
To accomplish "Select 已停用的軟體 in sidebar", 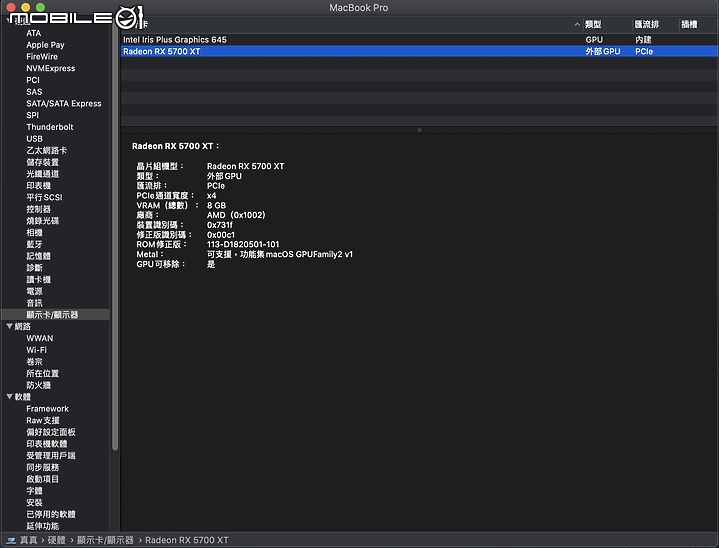I will click(51, 514).
